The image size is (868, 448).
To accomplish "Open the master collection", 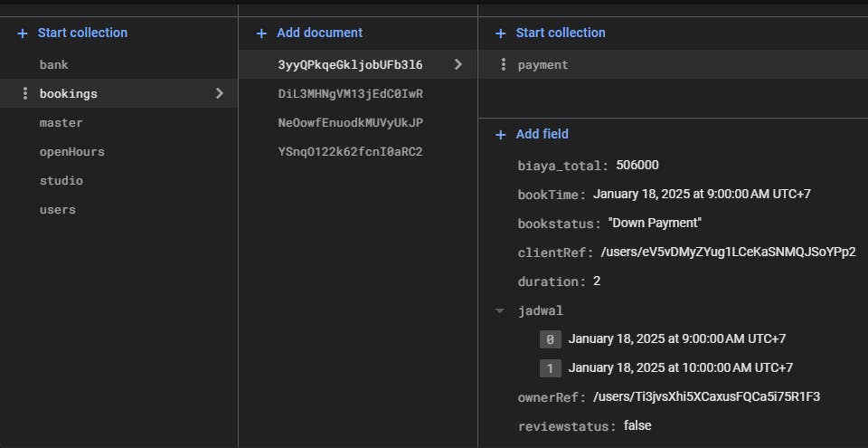I will point(61,123).
